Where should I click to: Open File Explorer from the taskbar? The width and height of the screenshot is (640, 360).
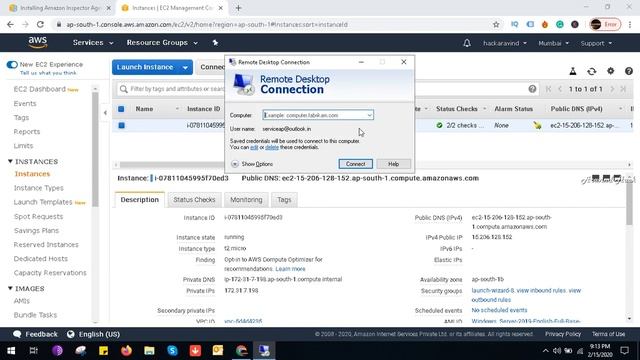(149, 351)
